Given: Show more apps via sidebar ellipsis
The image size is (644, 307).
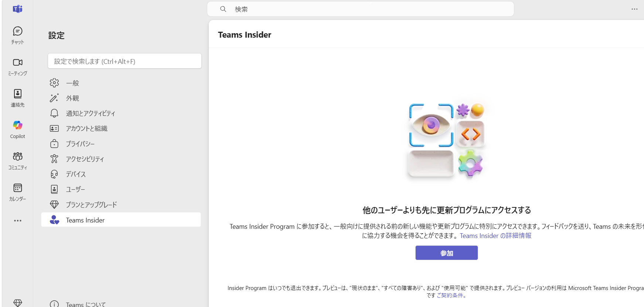Looking at the screenshot, I should [x=17, y=221].
